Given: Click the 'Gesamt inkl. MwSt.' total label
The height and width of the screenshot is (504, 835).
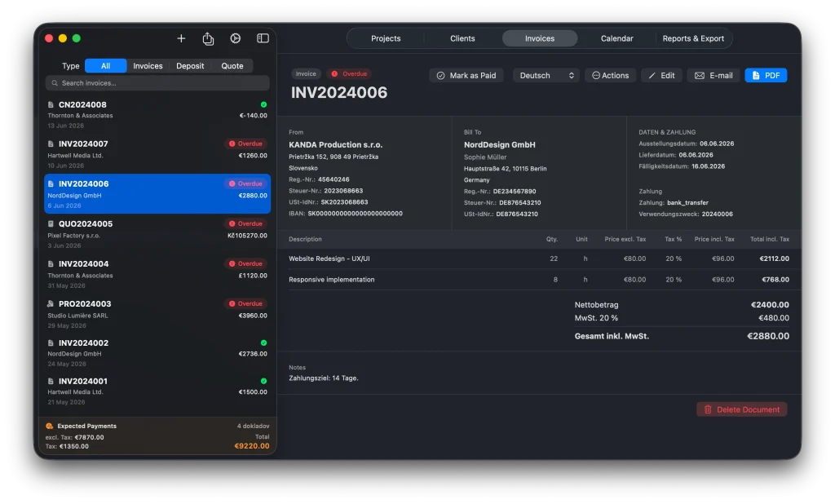Looking at the screenshot, I should click(612, 336).
